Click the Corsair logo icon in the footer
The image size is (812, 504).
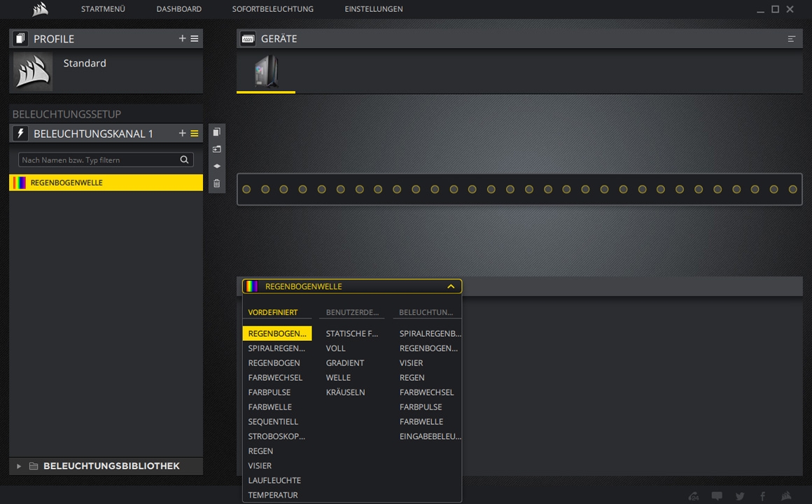786,496
